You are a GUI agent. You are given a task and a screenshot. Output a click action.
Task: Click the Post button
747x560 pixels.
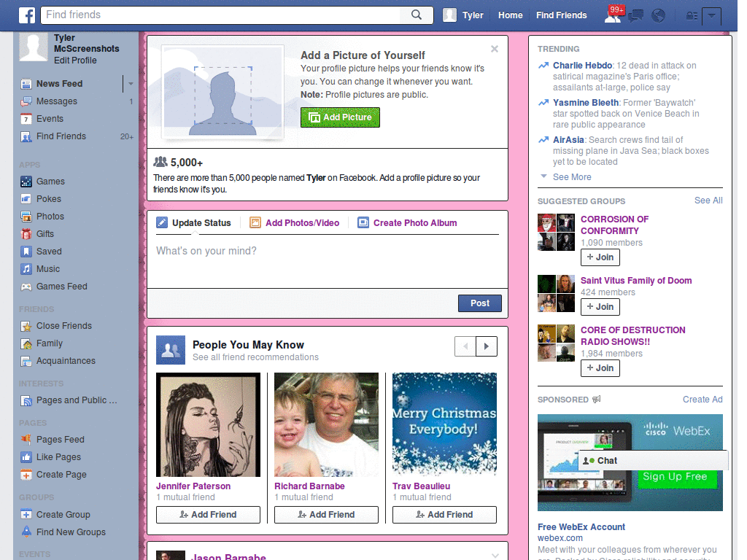point(480,303)
